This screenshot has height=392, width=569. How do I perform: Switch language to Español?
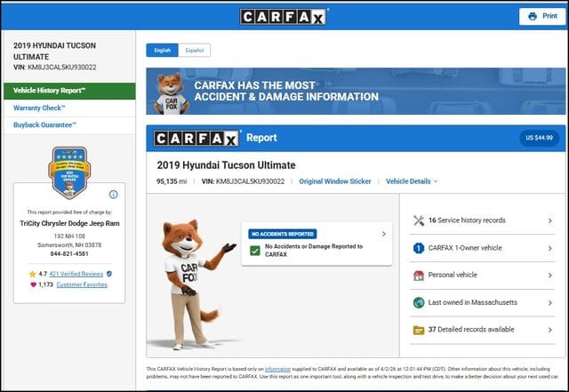pos(195,51)
